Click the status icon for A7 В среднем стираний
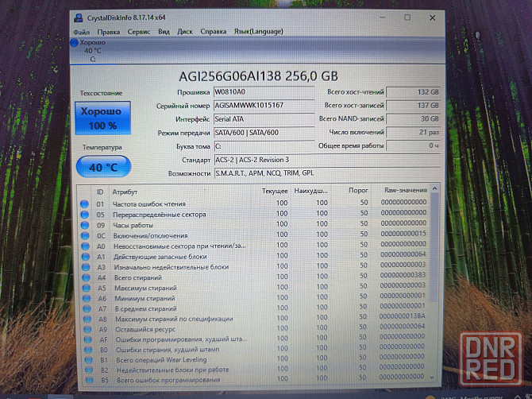This screenshot has width=532, height=399. [87, 308]
